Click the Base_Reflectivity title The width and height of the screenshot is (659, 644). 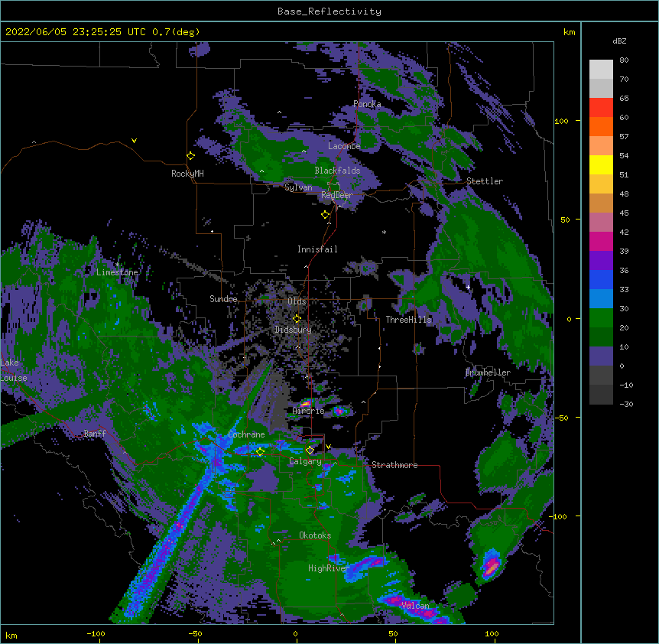(329, 11)
